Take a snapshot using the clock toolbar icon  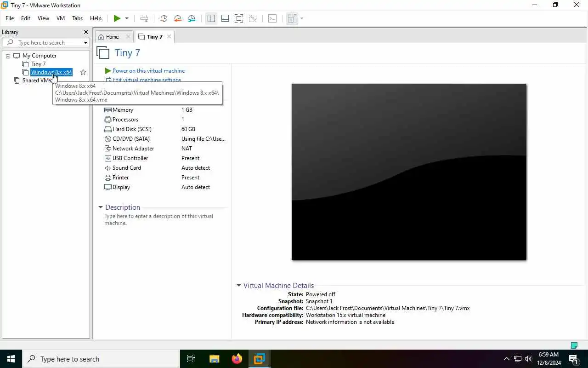[x=164, y=18]
